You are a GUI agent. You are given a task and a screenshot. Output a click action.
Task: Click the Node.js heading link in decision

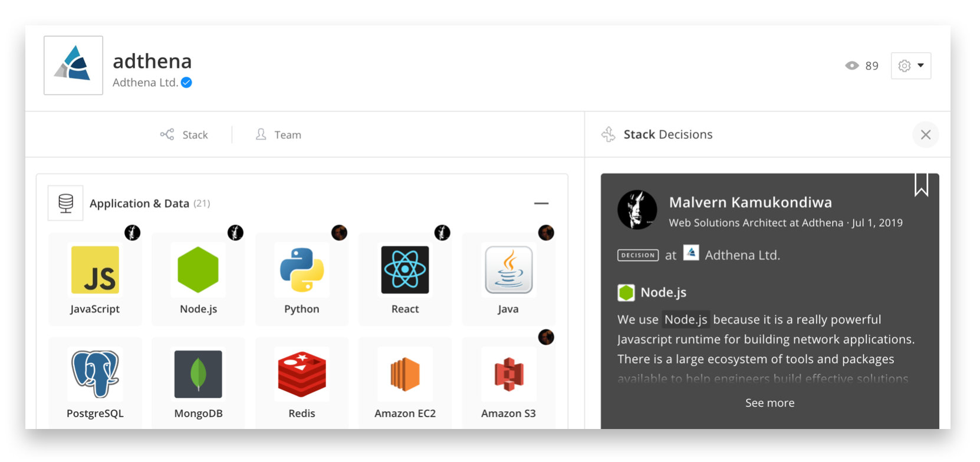pos(663,292)
